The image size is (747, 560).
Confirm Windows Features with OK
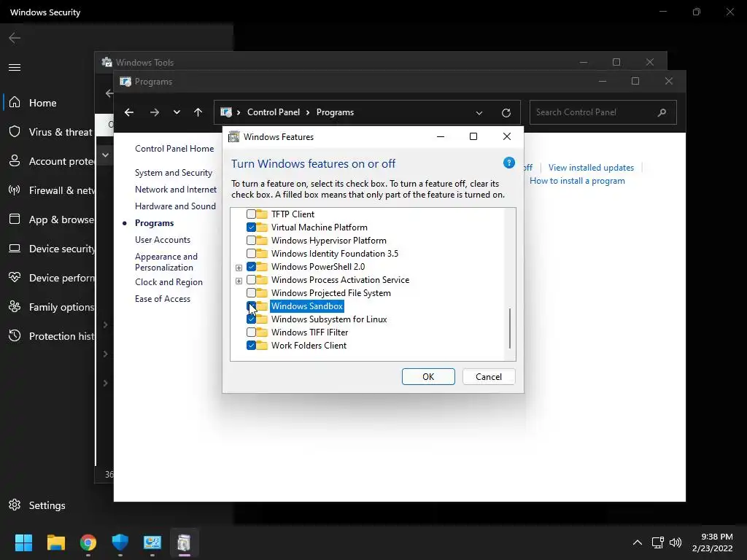pos(428,377)
